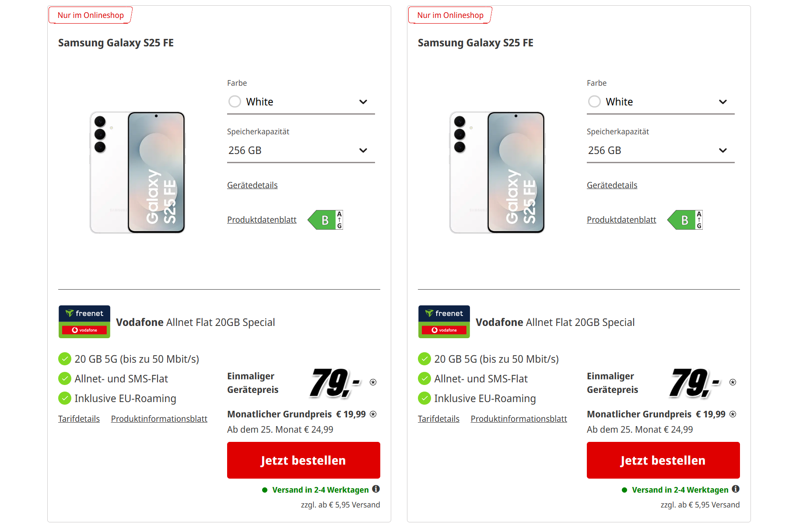Select the White color swatch in left card
Image resolution: width=789 pixels, height=532 pixels.
(x=235, y=101)
